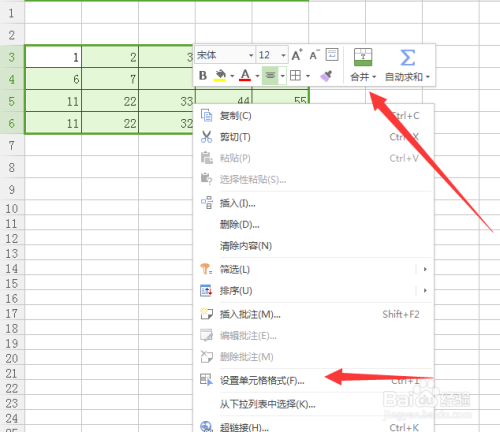This screenshot has height=432, width=500.
Task: Click the hyperlink globe icon
Action: tap(206, 426)
